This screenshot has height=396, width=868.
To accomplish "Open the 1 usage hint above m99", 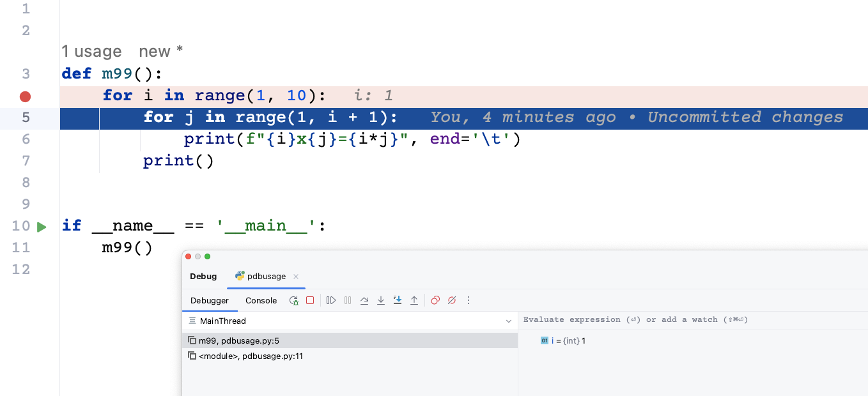I will click(91, 51).
